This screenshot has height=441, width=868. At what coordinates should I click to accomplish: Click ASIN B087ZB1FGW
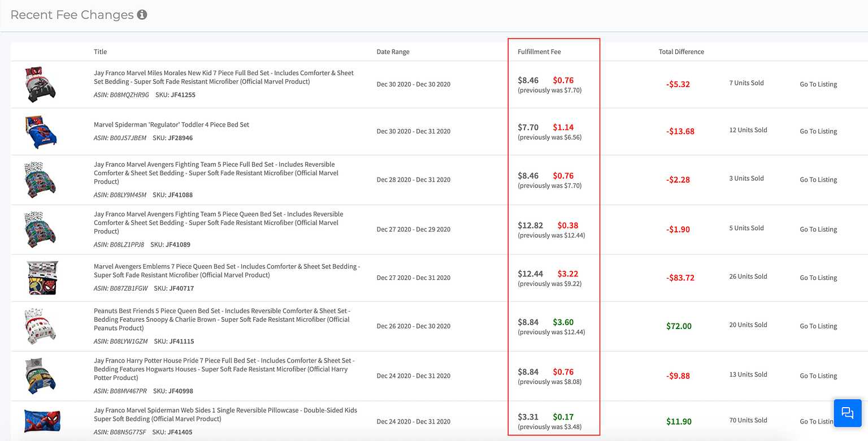coord(120,288)
